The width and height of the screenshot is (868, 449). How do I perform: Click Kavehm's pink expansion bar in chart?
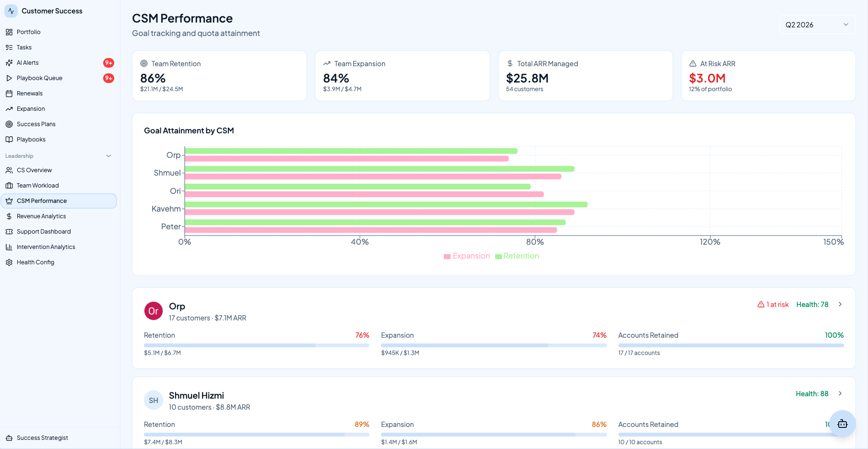click(x=380, y=212)
